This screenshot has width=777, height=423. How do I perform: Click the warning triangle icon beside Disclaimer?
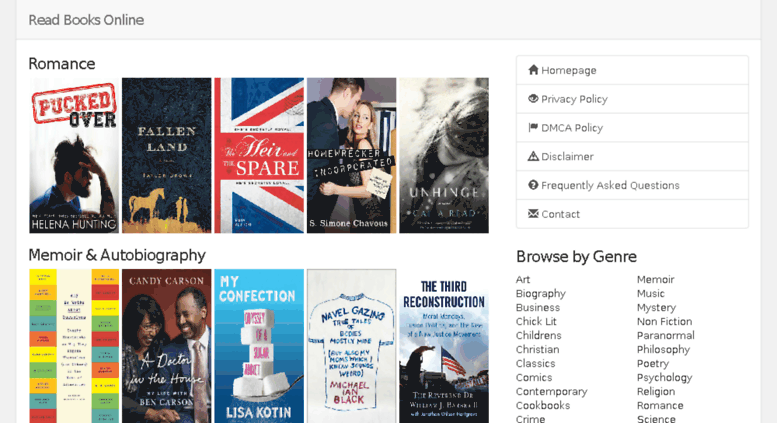tap(533, 156)
